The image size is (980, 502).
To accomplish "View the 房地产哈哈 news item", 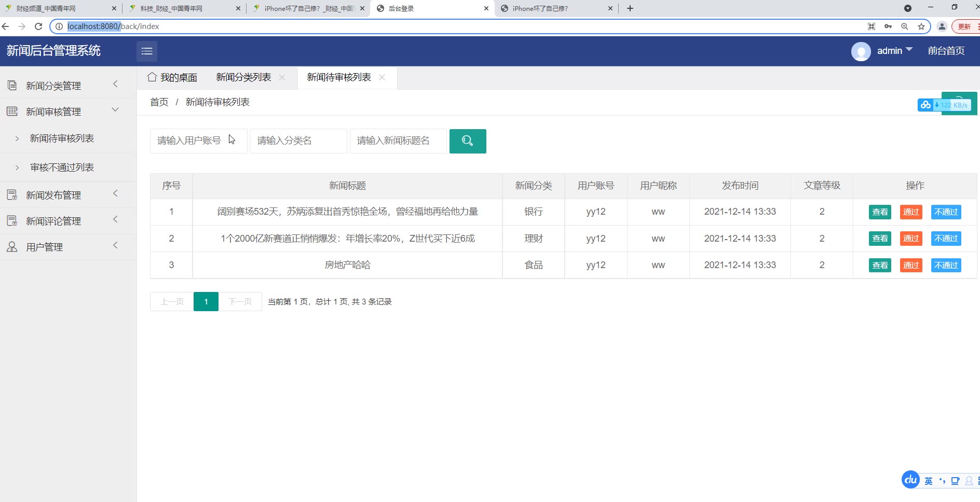I will click(880, 266).
